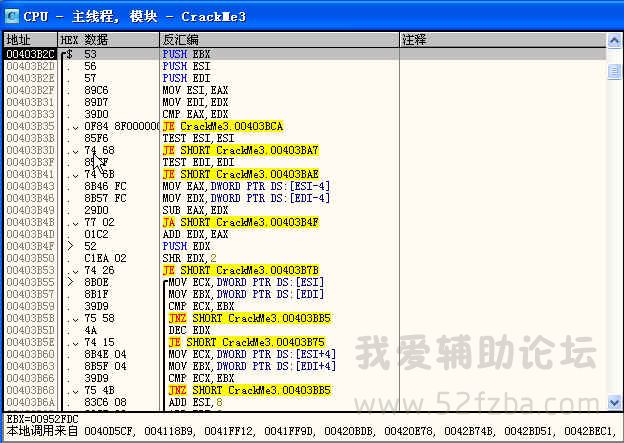Click address 00403B53 in address column

coord(30,270)
